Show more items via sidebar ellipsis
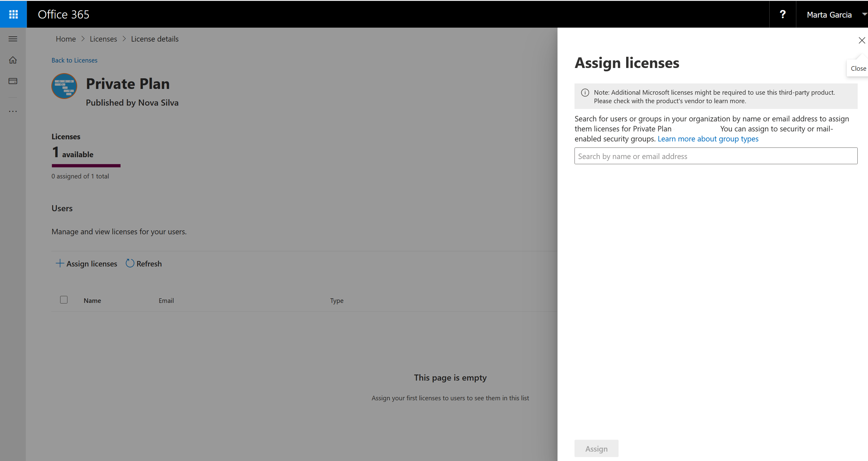The height and width of the screenshot is (461, 868). [x=13, y=111]
